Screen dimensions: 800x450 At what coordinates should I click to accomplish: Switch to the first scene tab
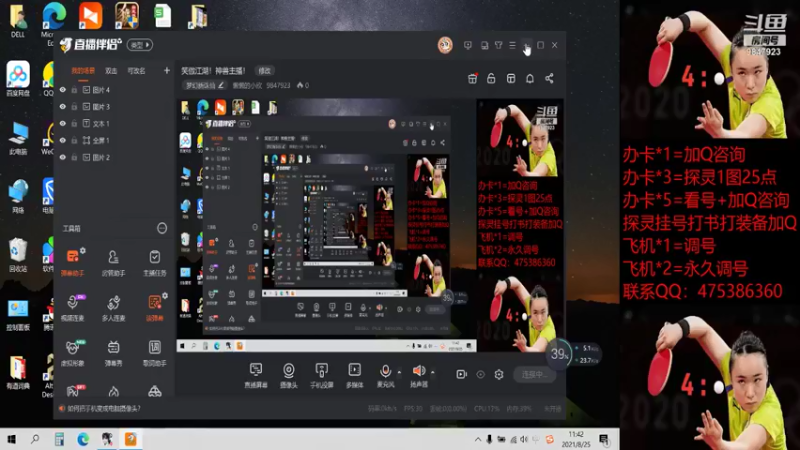click(x=83, y=71)
